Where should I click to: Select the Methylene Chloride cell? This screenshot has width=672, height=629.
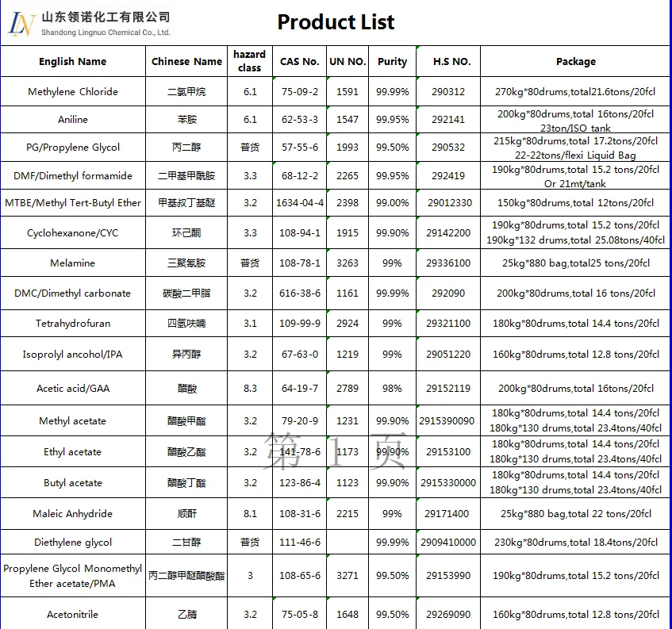pyautogui.click(x=73, y=92)
